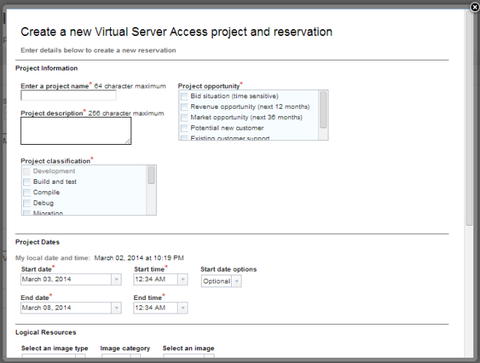Check Bid situation (time sensitive) option

[x=184, y=96]
